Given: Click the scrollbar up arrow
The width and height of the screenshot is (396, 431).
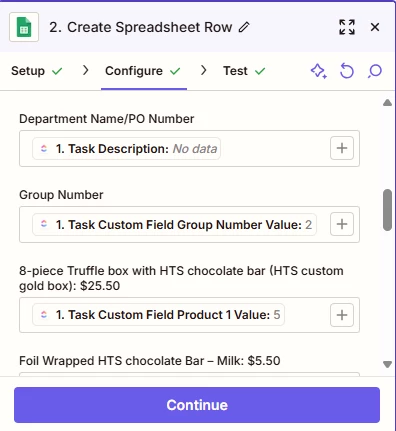Looking at the screenshot, I should coord(387,103).
